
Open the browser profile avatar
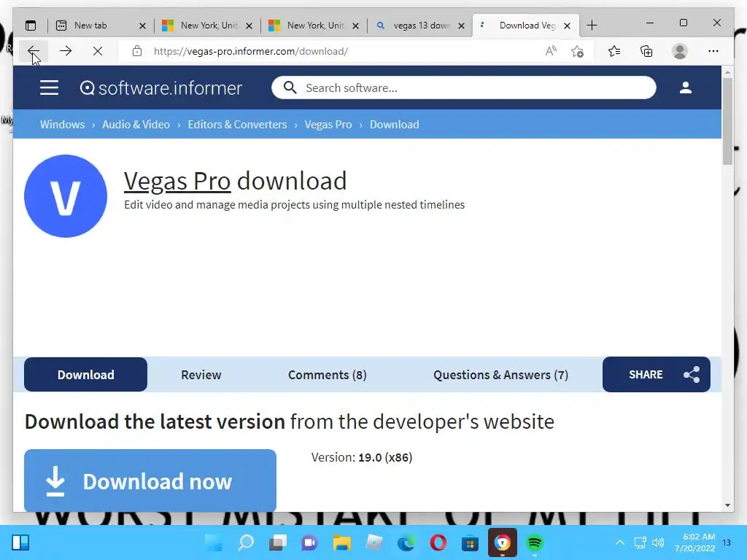pos(680,51)
